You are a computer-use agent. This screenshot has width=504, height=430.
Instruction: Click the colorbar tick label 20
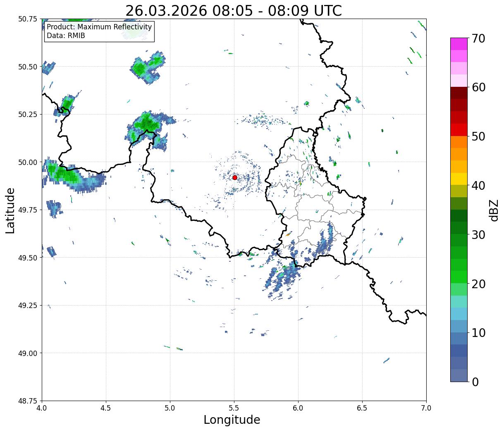tap(478, 284)
